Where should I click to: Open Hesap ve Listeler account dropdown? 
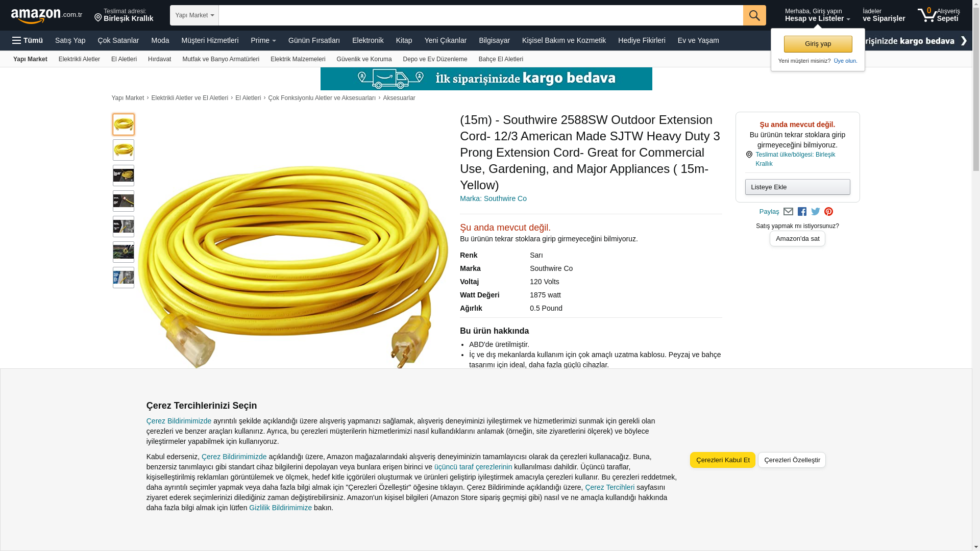coord(817,15)
